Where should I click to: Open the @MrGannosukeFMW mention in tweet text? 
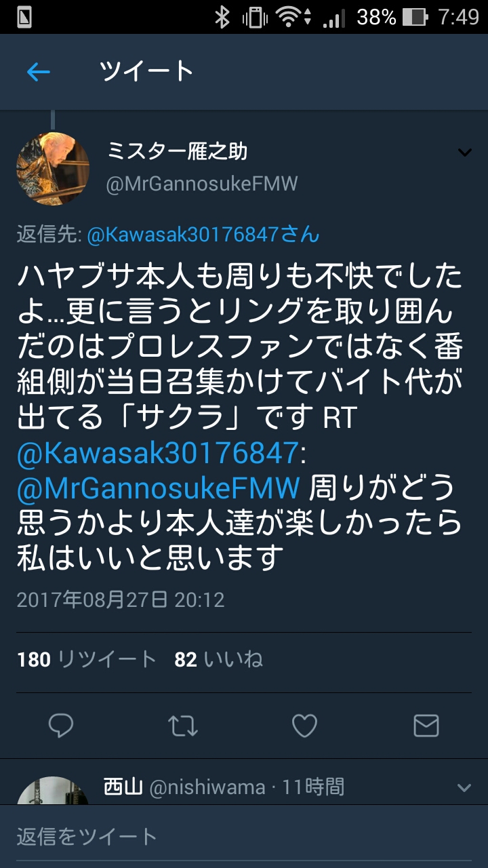coord(159,487)
